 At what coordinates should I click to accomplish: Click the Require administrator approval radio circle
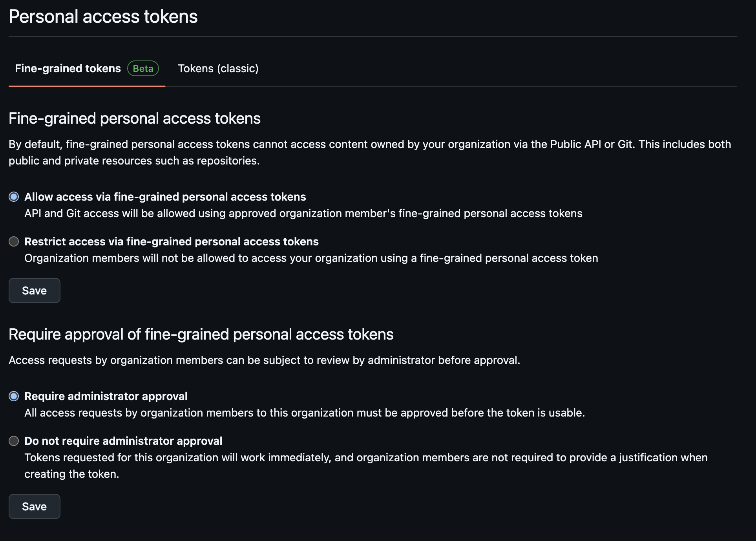(14, 396)
